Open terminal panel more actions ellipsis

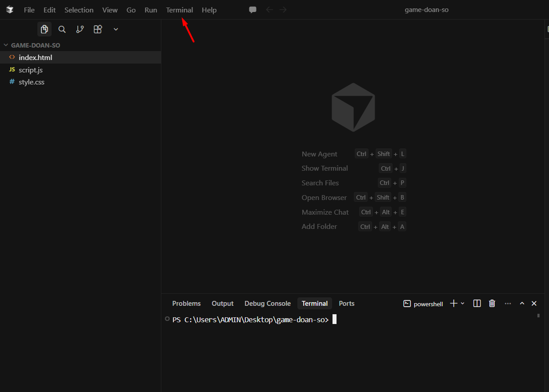(508, 304)
